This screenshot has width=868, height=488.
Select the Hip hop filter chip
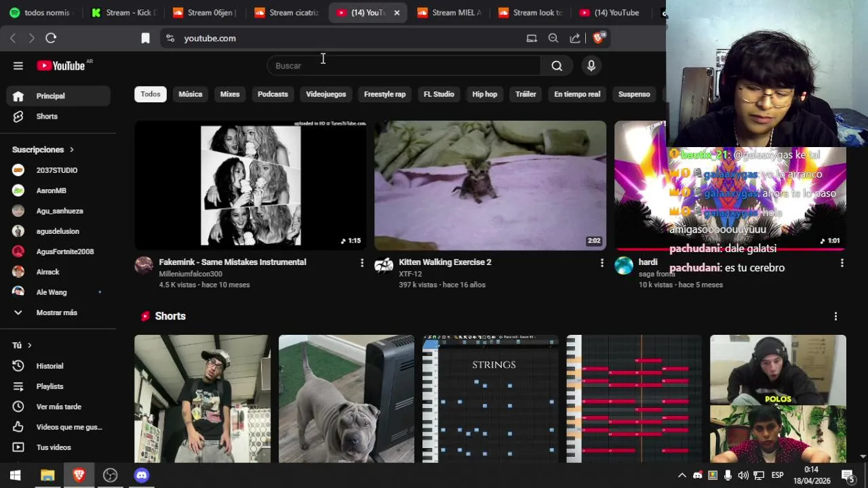coord(485,94)
